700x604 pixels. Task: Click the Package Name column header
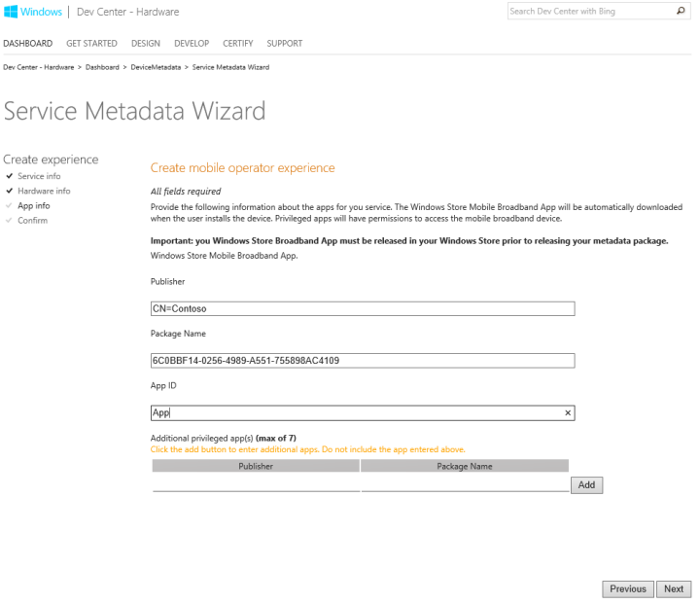pos(465,466)
